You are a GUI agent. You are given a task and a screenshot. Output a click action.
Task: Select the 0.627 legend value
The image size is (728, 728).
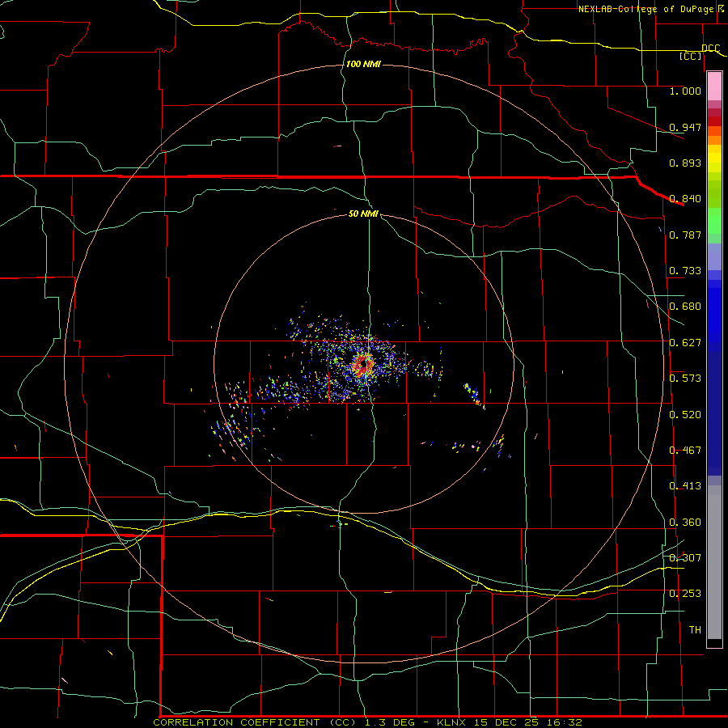point(685,343)
